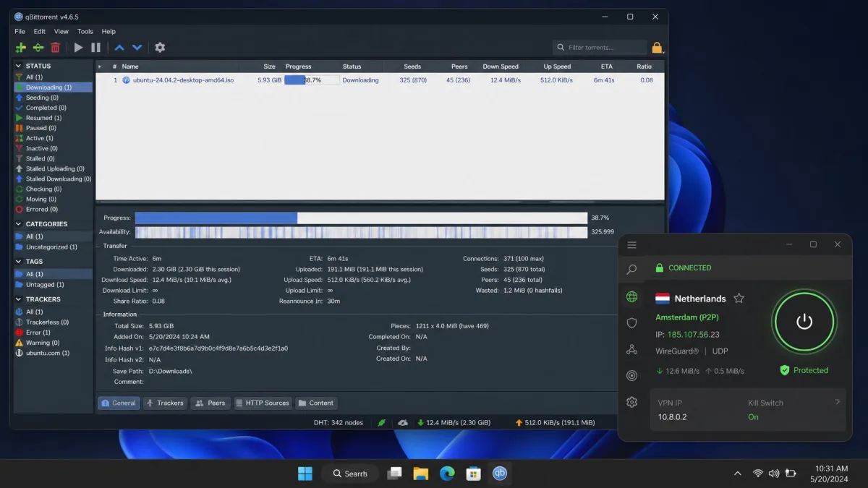Collapse the STATUS filter section
Image resolution: width=868 pixels, height=488 pixels.
19,66
